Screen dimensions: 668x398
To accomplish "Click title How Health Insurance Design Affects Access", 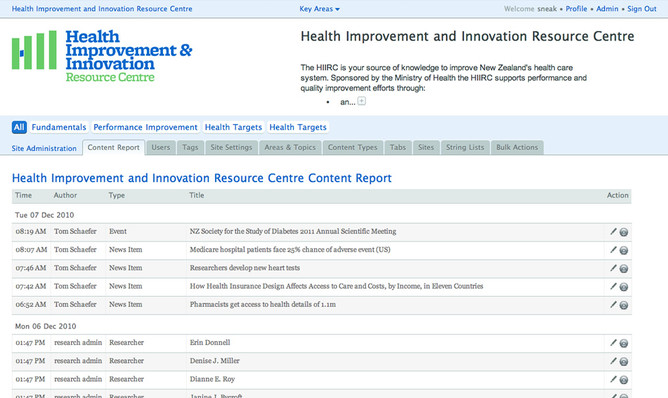I will coord(336,286).
